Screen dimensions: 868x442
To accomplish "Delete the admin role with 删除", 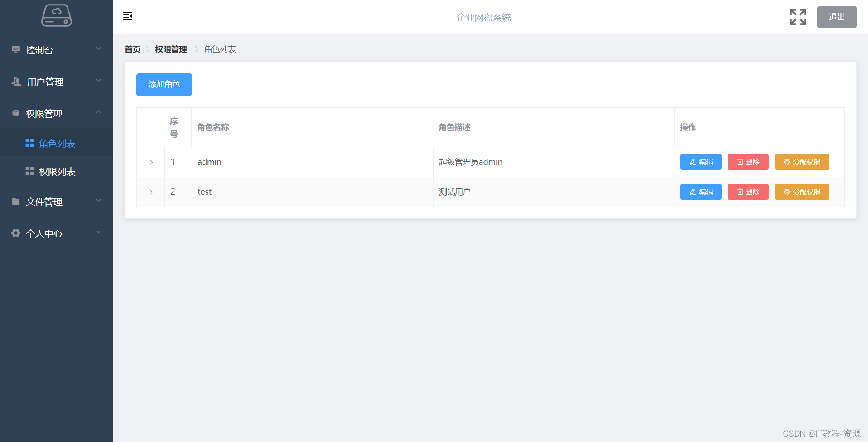I will click(x=748, y=162).
